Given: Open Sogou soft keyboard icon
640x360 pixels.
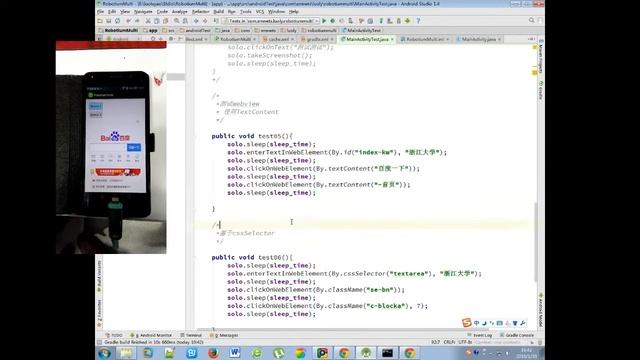Looking at the screenshot, I should coord(500,323).
